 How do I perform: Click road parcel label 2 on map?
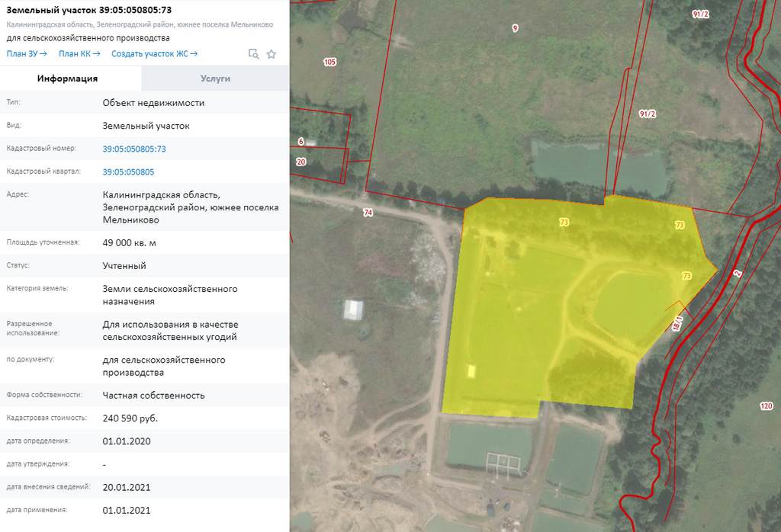(738, 272)
